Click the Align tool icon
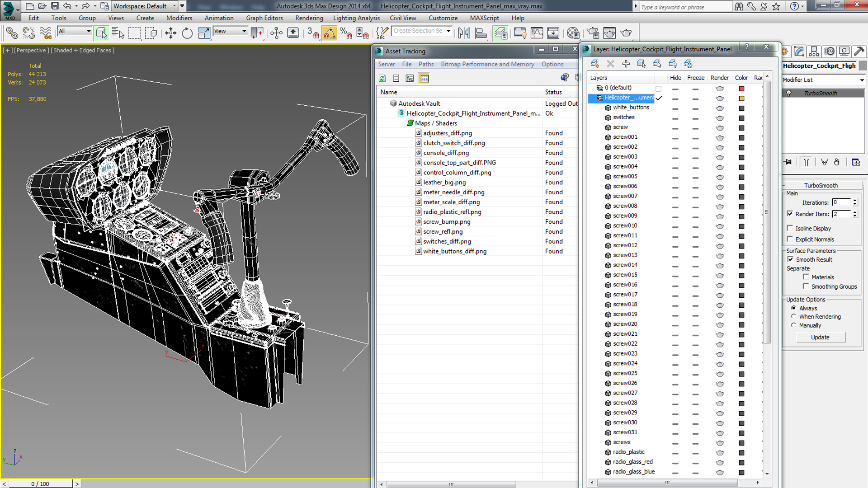868x488 pixels. point(481,33)
